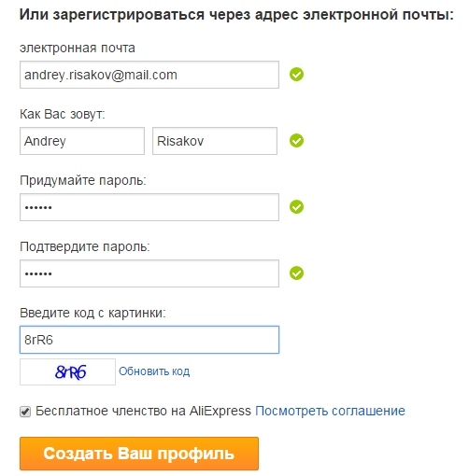
Task: Select the Подтвердите пароль confirmation field
Action: click(149, 273)
